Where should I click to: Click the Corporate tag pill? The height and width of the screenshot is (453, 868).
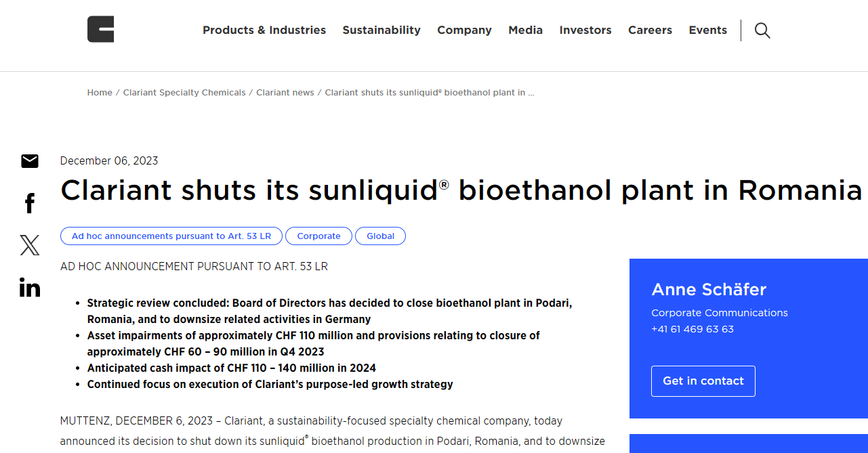pos(318,236)
